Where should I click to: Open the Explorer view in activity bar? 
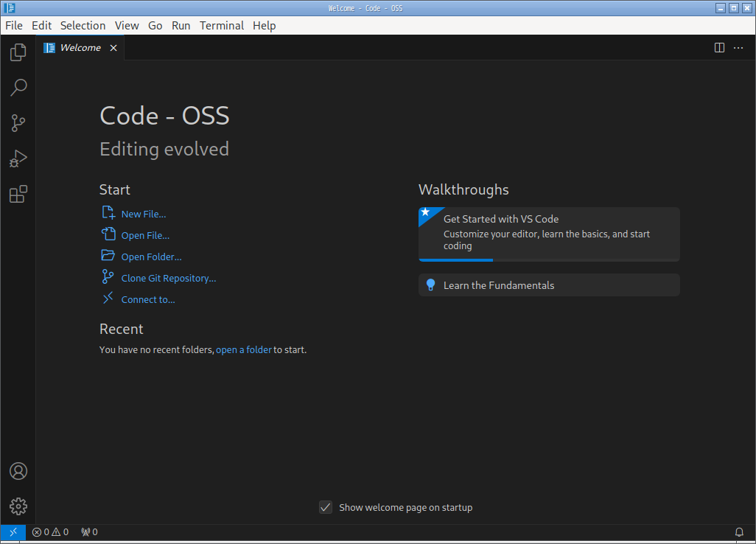[18, 52]
